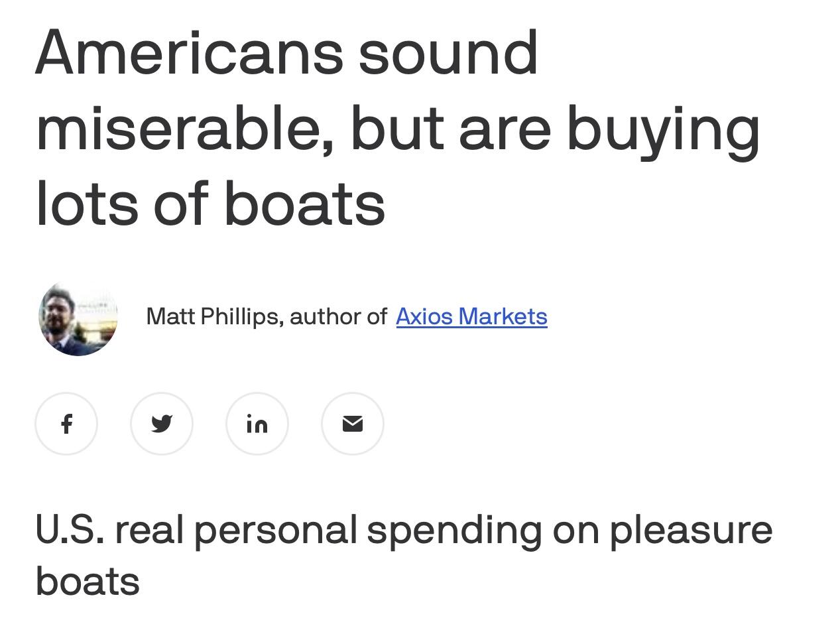Click the 'lots of boats' headline line
The height and width of the screenshot is (630, 840).
point(210,203)
